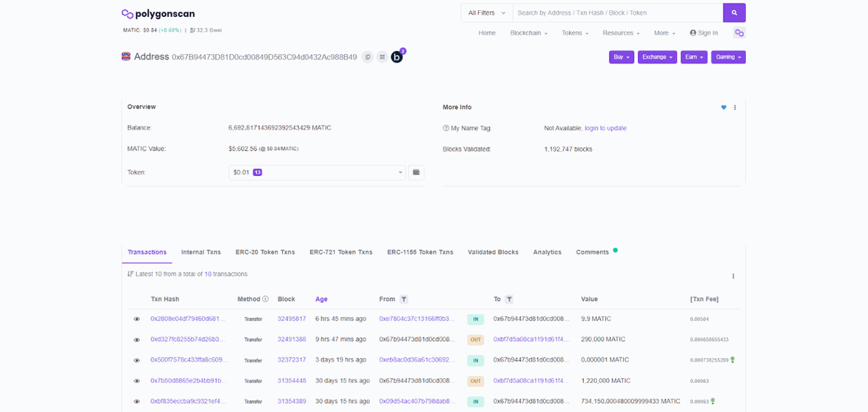Open the Resources navigation dropdown
The width and height of the screenshot is (868, 412).
click(x=620, y=33)
